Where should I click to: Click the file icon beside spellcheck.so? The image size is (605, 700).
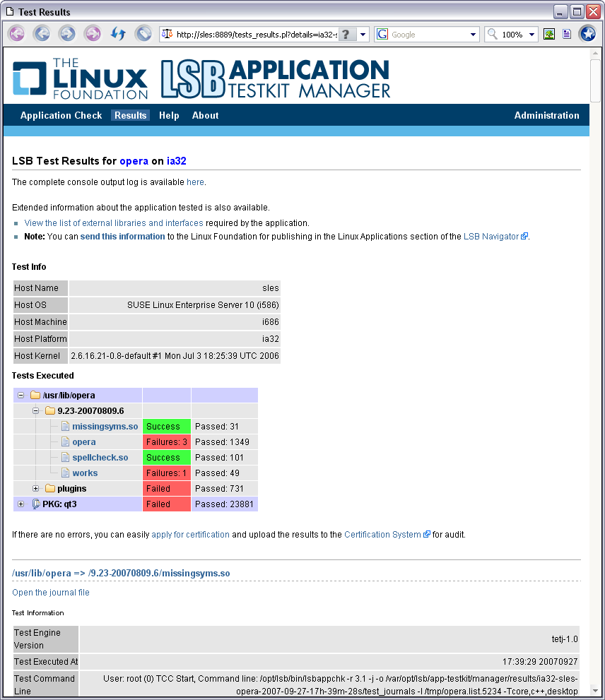65,458
